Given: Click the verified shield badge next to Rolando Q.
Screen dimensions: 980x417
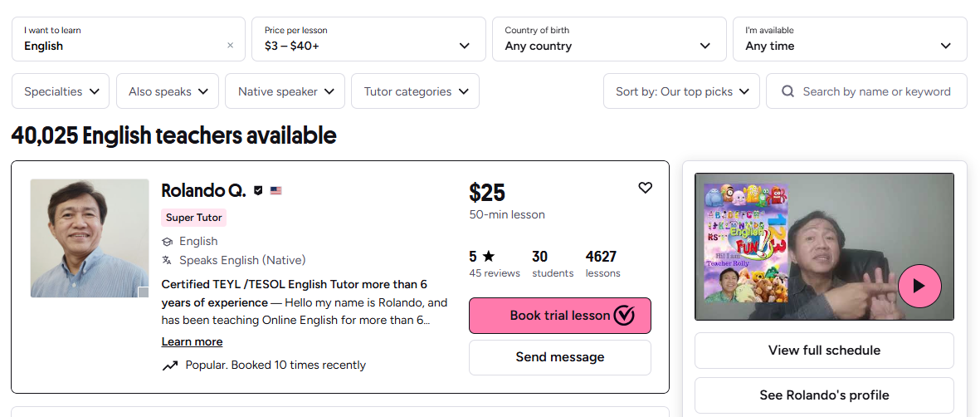Looking at the screenshot, I should tap(259, 190).
